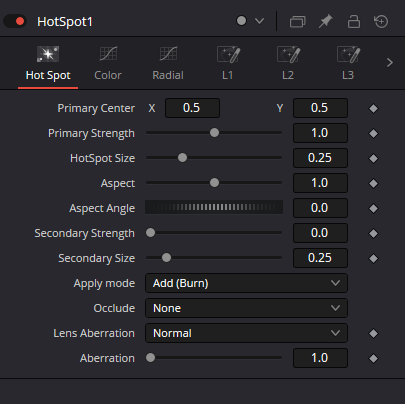Lock the HotSpot1 node

pos(354,22)
